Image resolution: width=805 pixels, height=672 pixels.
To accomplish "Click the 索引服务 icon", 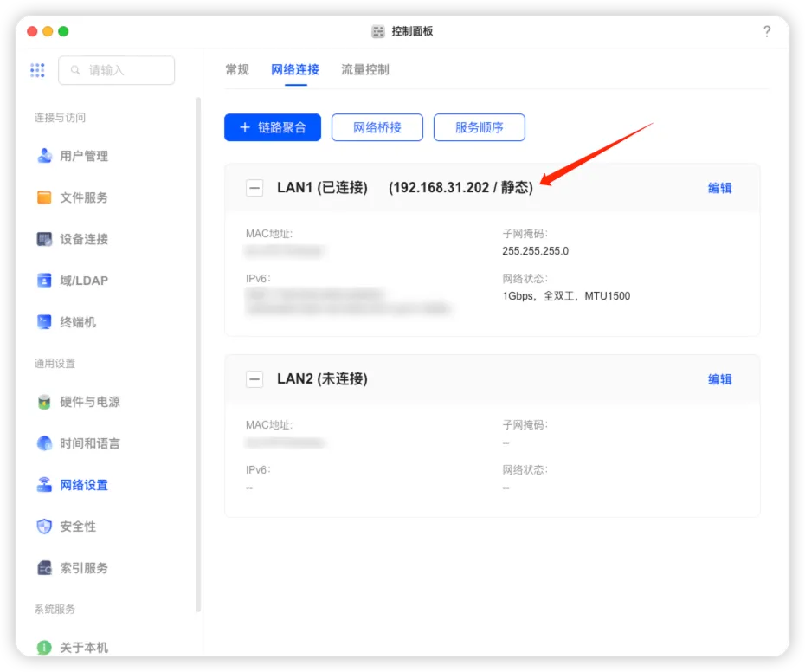I will pyautogui.click(x=45, y=568).
